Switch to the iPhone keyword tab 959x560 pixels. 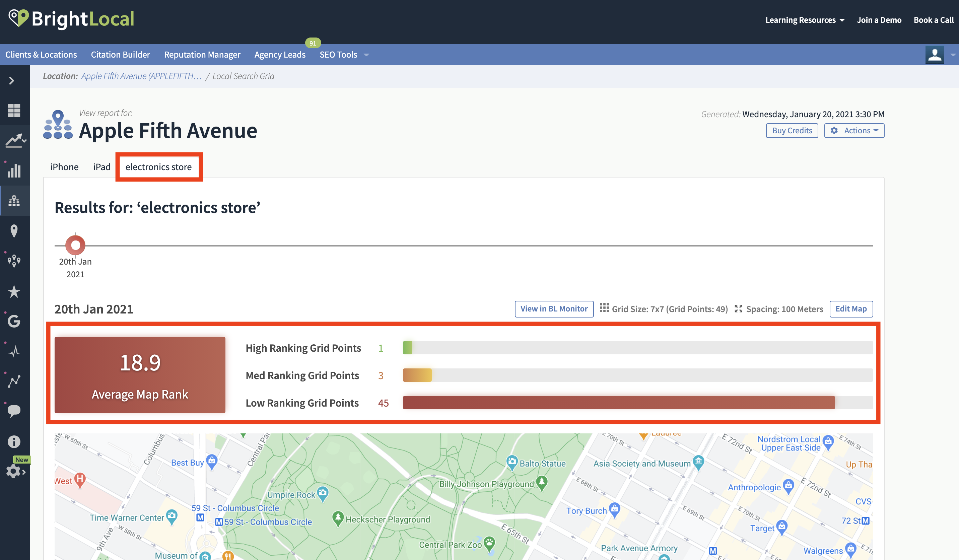click(x=64, y=167)
